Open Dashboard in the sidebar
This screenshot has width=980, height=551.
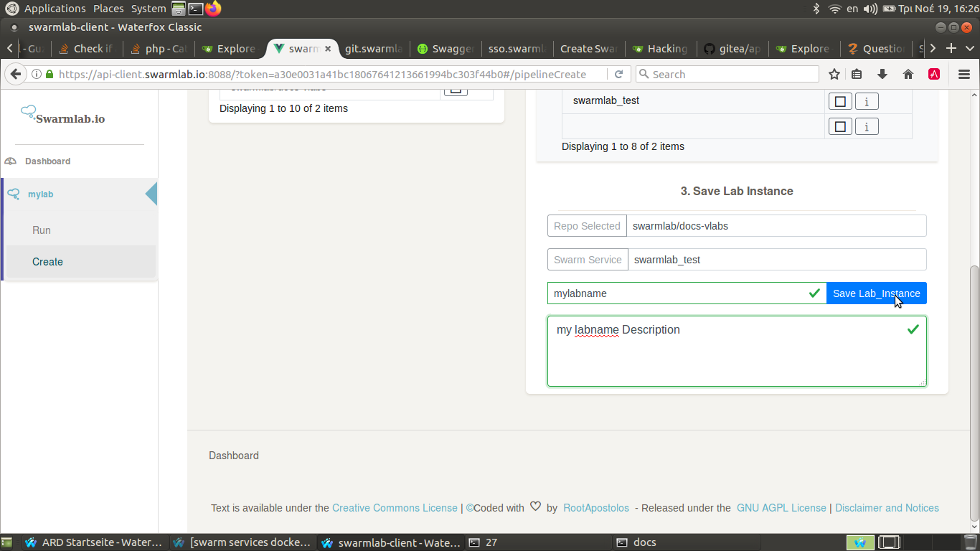pos(47,161)
